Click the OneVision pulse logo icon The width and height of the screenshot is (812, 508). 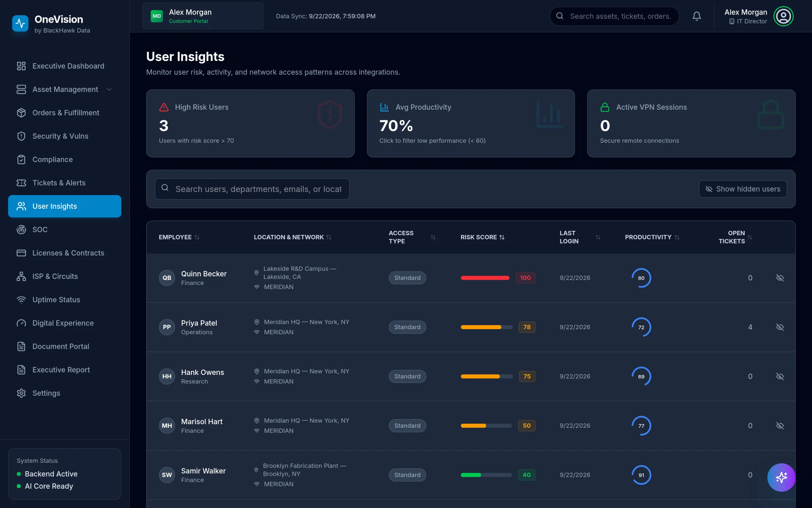pyautogui.click(x=20, y=23)
